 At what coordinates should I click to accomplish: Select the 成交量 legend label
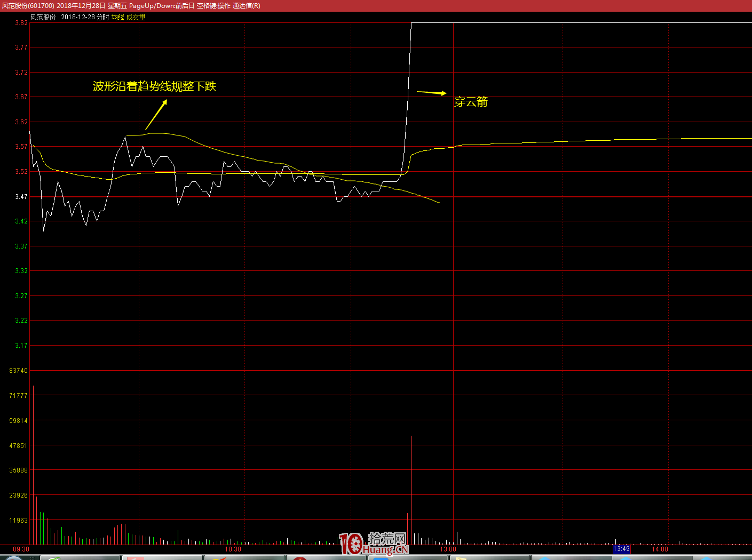point(136,17)
